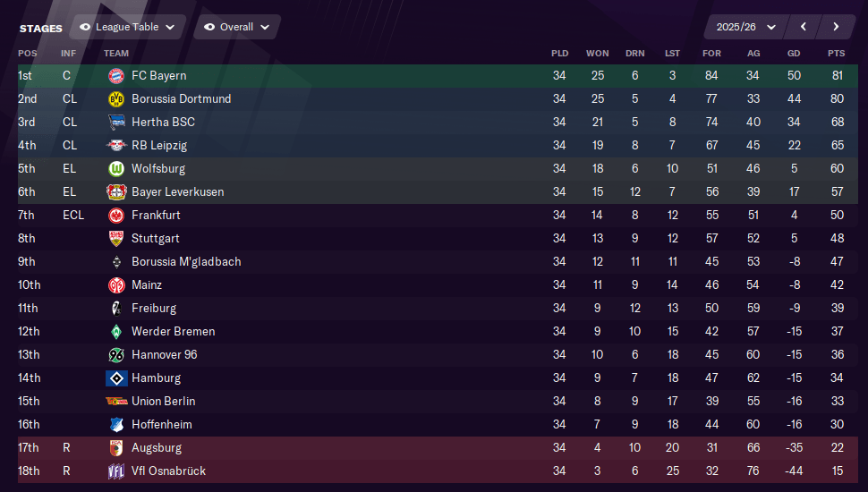Click the Wolfsburg green logo
This screenshot has height=492, width=868.
click(x=116, y=169)
